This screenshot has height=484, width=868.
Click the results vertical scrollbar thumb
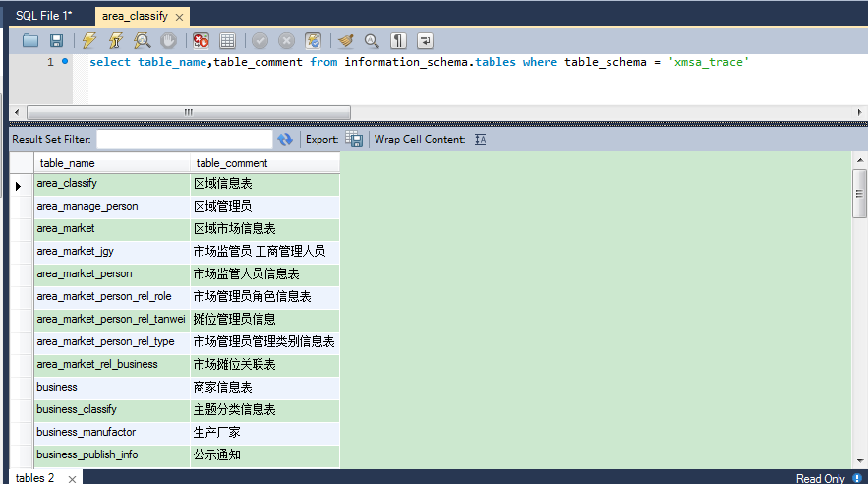pos(860,194)
